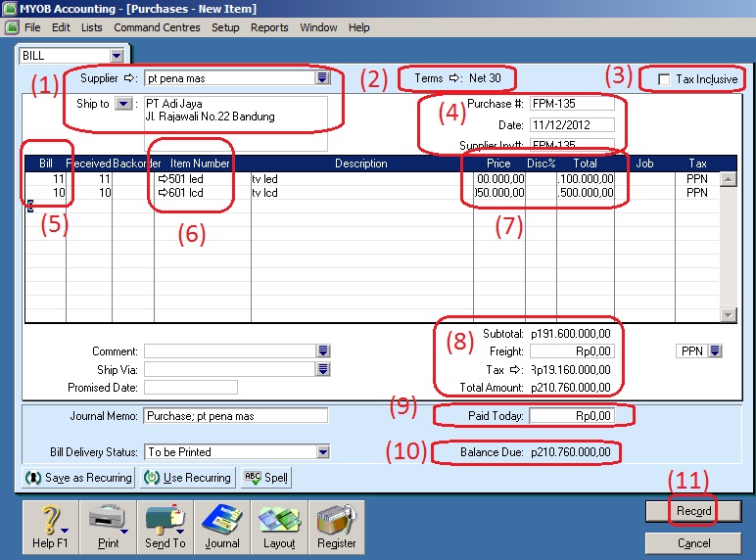Open the Command Centres menu
The width and height of the screenshot is (756, 560).
(157, 27)
